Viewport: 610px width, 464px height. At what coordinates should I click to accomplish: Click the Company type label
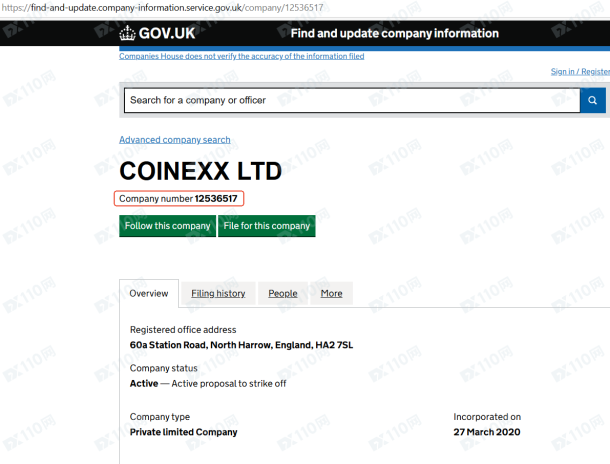point(160,417)
